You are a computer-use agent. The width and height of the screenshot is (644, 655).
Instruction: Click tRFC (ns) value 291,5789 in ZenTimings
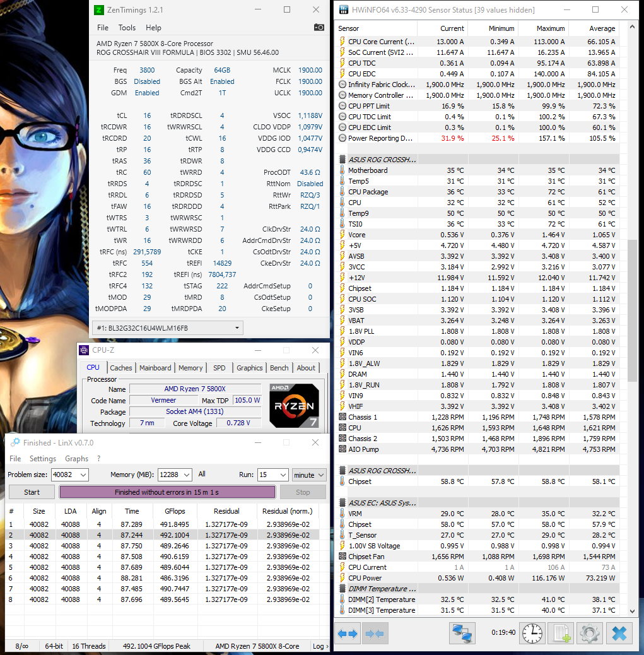(x=147, y=252)
